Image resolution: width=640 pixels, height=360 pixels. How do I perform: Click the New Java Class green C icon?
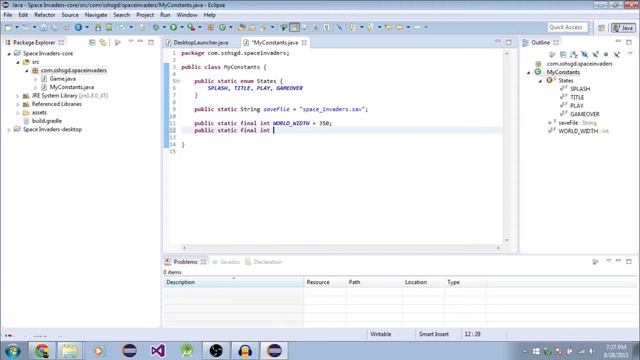click(x=222, y=27)
